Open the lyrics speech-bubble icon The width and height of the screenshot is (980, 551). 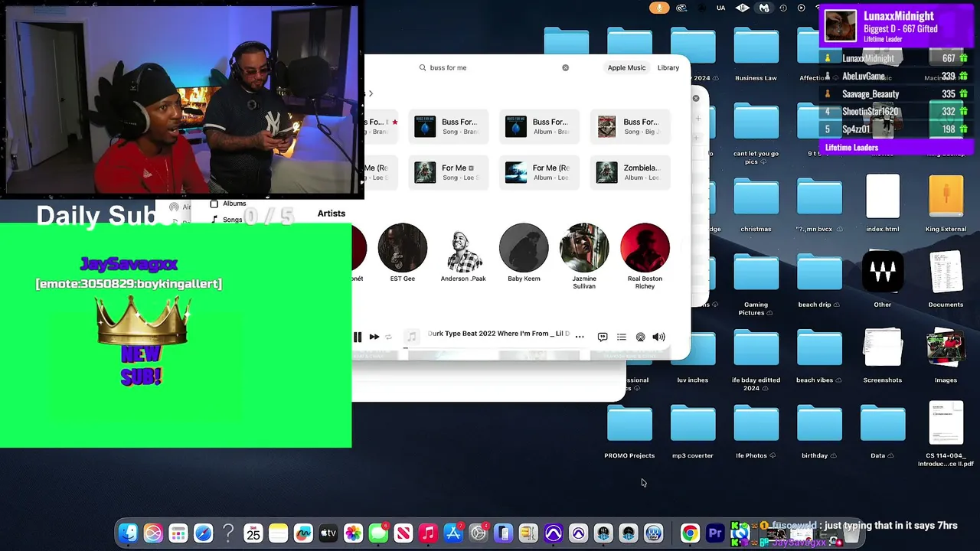pos(603,337)
